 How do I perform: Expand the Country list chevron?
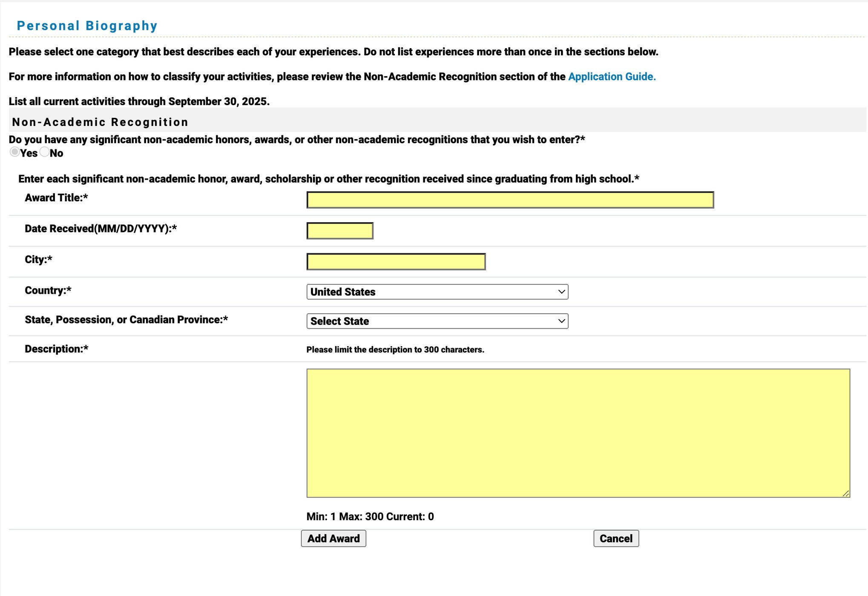(561, 292)
